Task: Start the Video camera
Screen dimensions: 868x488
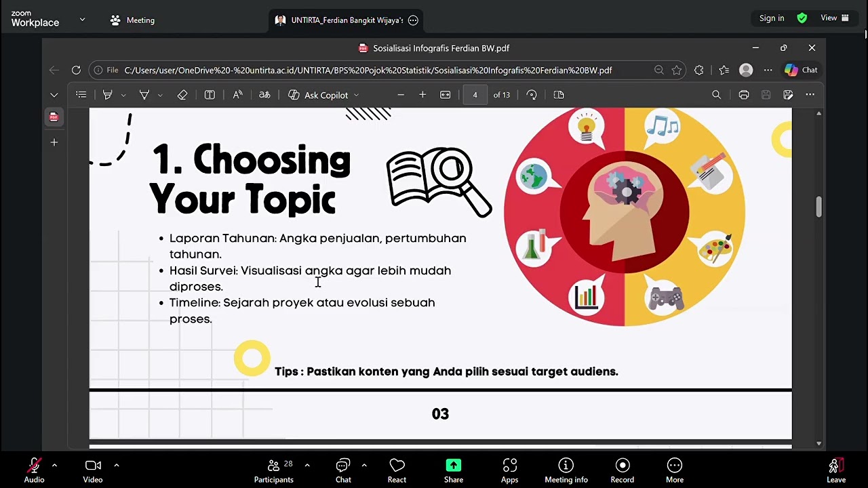Action: [x=93, y=470]
